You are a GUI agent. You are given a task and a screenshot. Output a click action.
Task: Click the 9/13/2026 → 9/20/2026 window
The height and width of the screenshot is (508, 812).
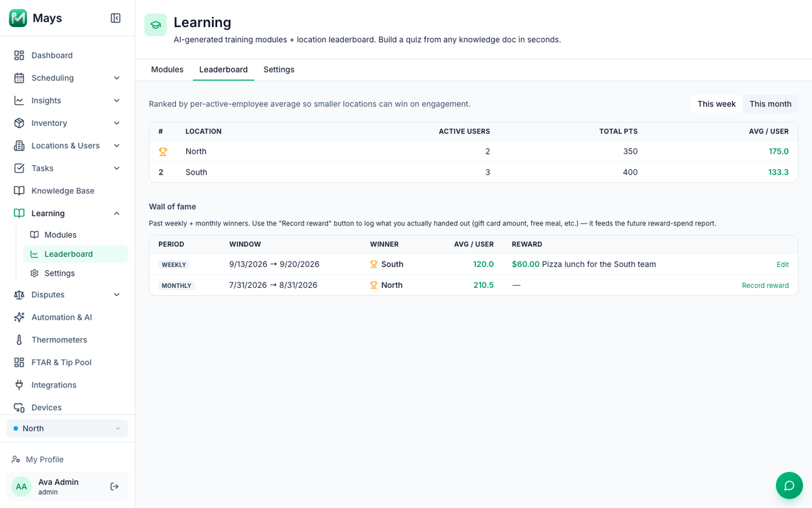pos(274,264)
